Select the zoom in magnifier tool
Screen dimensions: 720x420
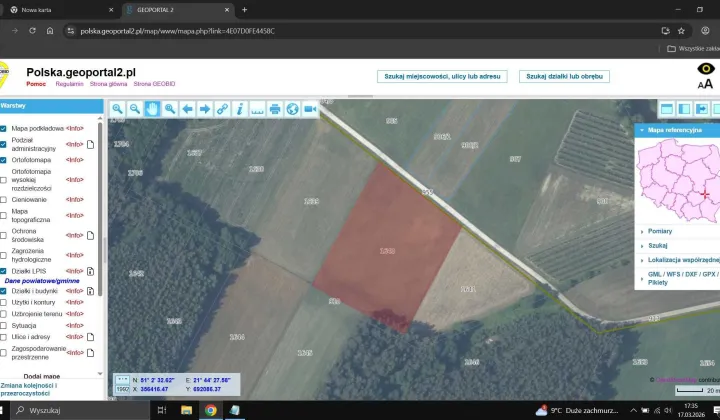click(x=118, y=109)
